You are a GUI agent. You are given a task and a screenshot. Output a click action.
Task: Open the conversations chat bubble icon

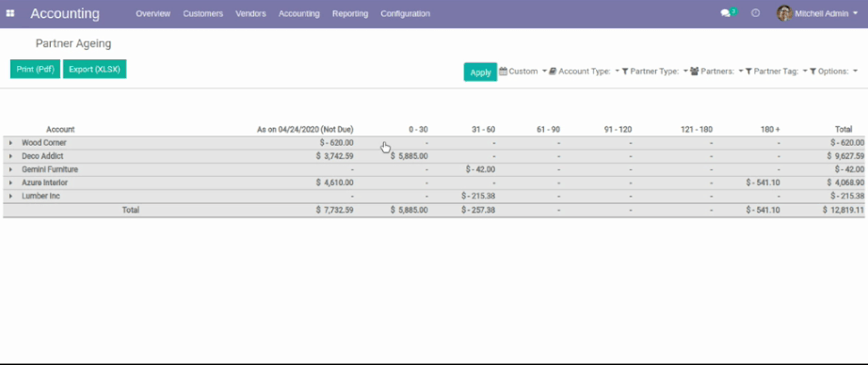pos(725,13)
